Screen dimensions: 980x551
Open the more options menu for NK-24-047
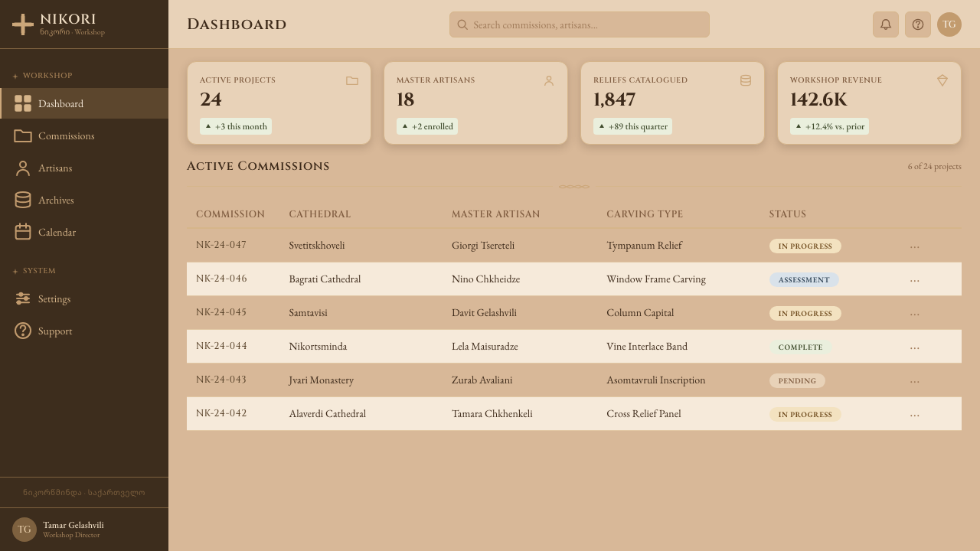pos(914,246)
